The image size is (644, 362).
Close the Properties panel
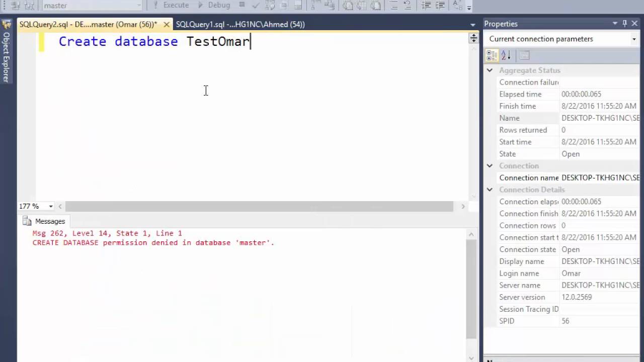coord(635,24)
